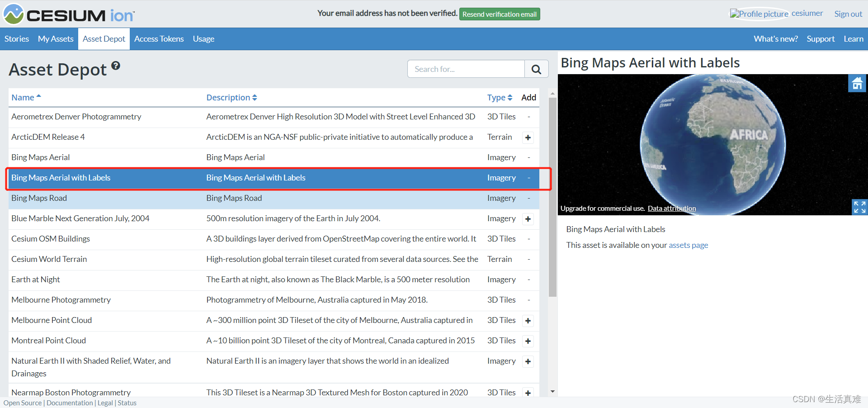Sort the table by Type column
This screenshot has height=408, width=868.
[500, 97]
